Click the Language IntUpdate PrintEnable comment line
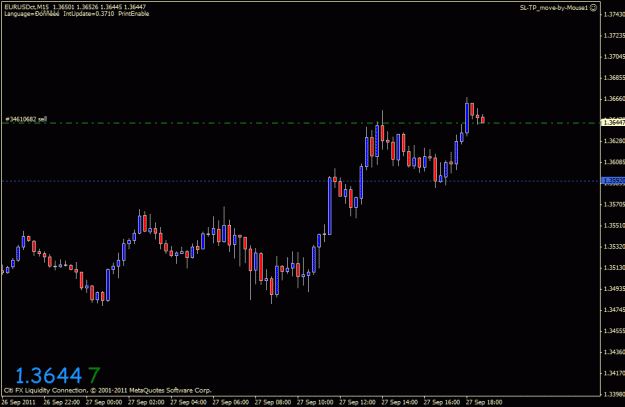625x407 pixels. (77, 14)
